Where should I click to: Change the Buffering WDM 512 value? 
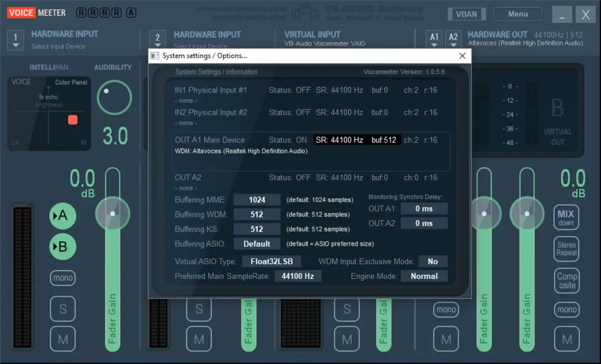257,214
